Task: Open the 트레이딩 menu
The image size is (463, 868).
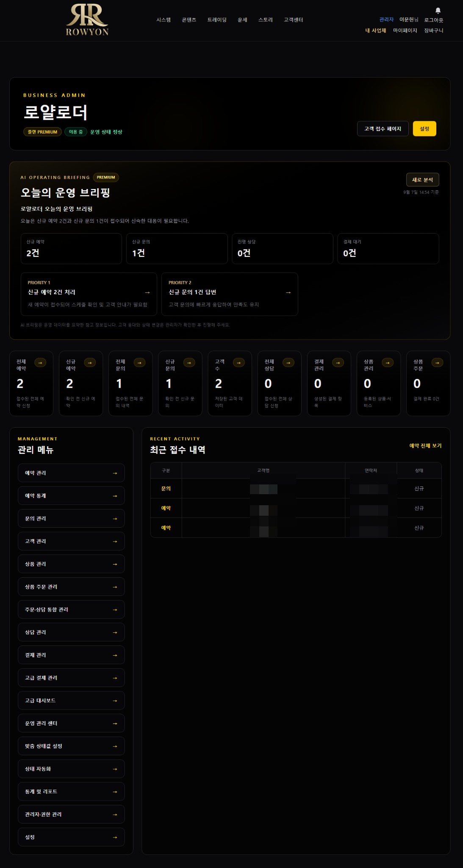Action: click(x=217, y=20)
